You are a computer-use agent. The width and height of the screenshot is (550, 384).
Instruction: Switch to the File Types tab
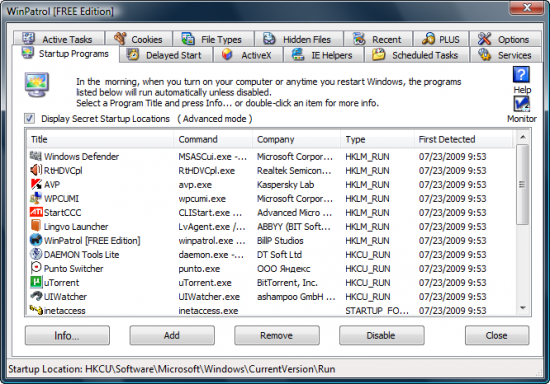pos(213,39)
